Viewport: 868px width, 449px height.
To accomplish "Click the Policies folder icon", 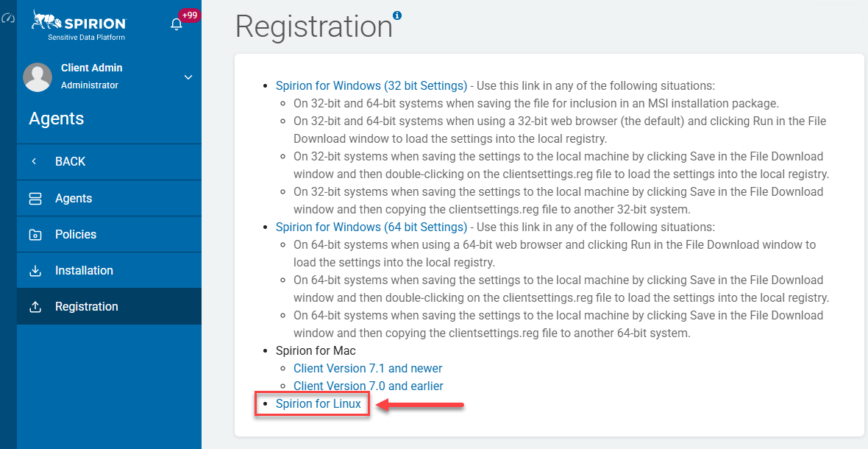I will (x=35, y=235).
